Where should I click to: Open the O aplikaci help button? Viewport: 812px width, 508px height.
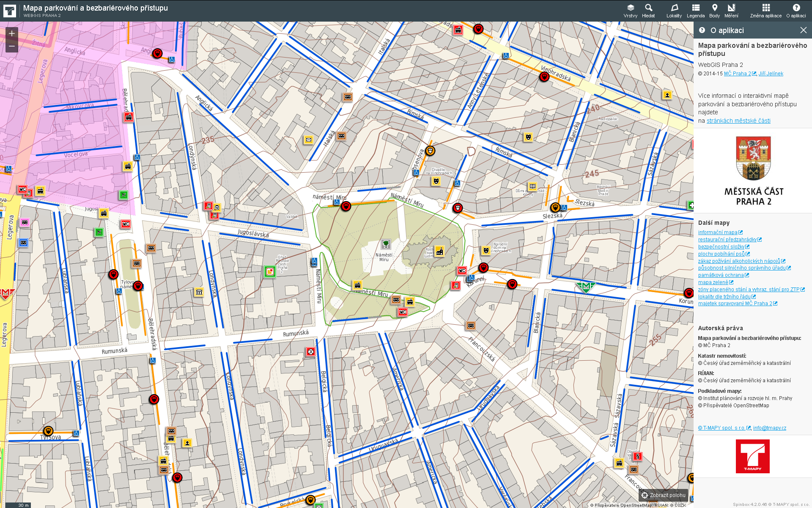pos(796,11)
